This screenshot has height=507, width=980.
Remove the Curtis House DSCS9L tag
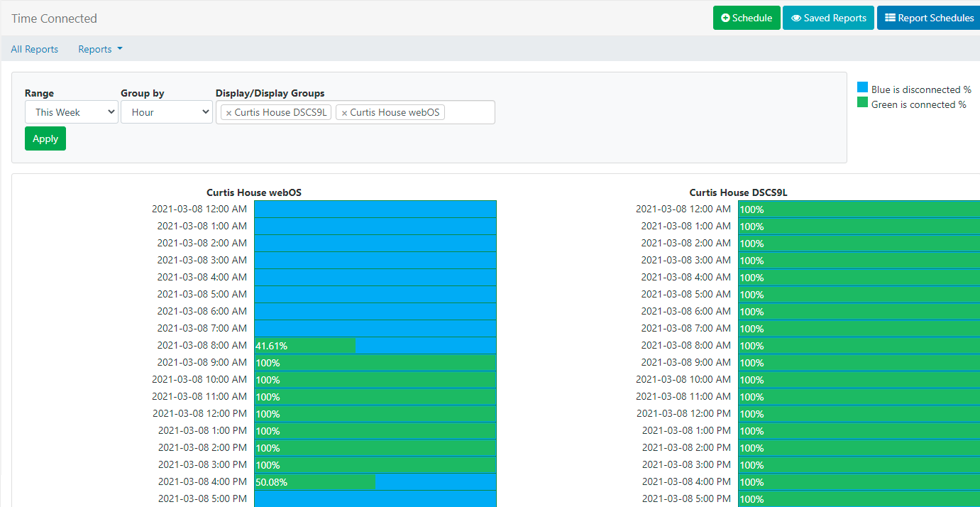pyautogui.click(x=229, y=113)
